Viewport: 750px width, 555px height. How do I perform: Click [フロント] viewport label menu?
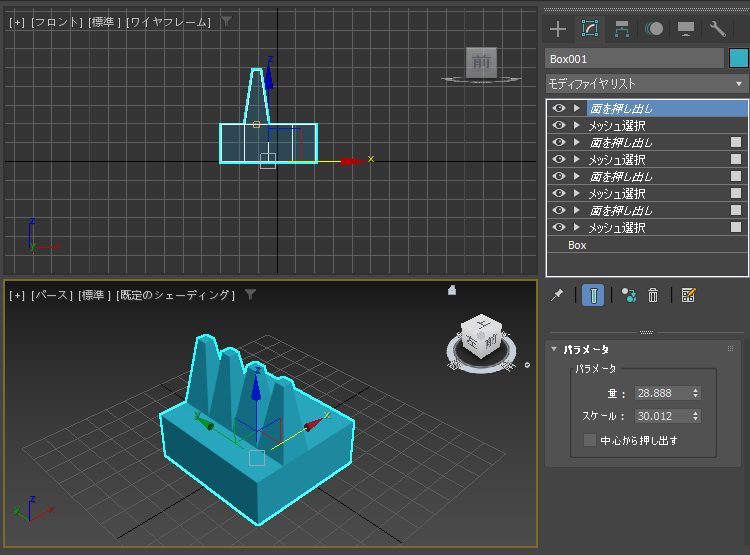57,22
